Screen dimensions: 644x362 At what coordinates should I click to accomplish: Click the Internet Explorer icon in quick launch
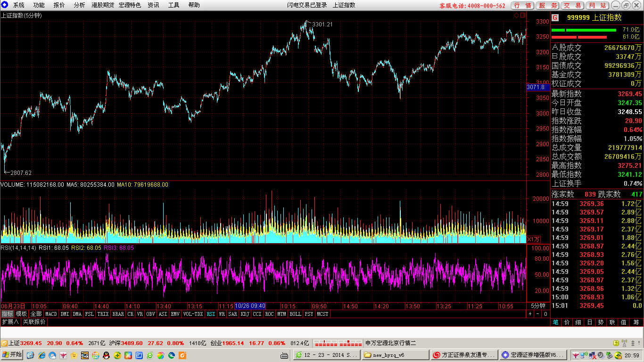(42, 355)
